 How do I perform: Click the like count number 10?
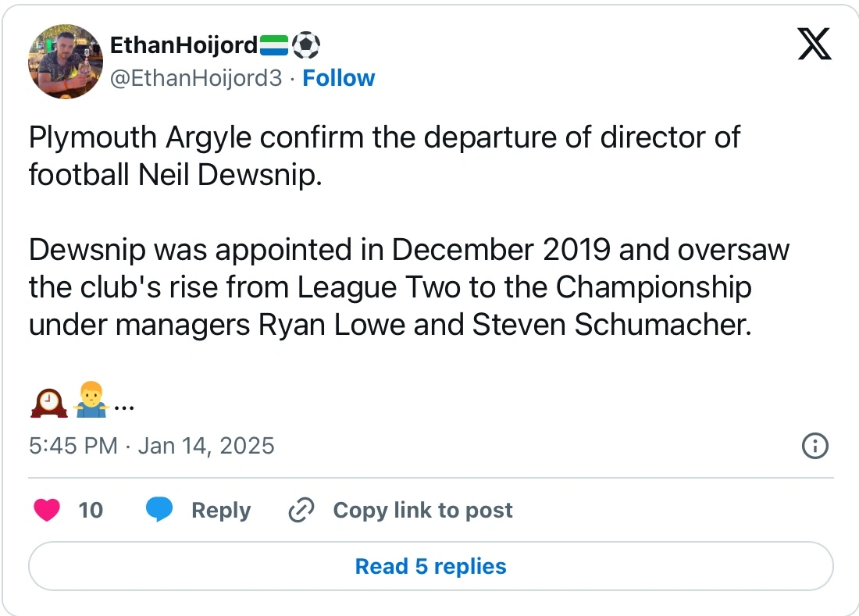tap(91, 511)
